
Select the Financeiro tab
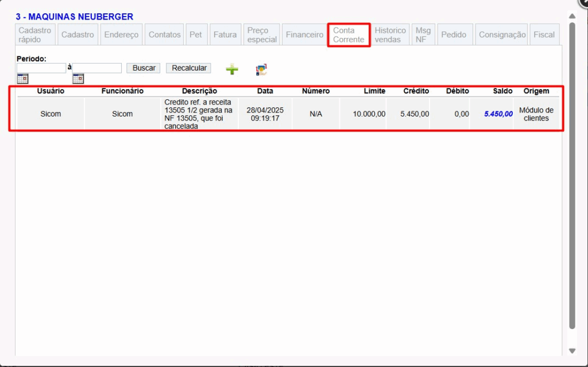304,34
